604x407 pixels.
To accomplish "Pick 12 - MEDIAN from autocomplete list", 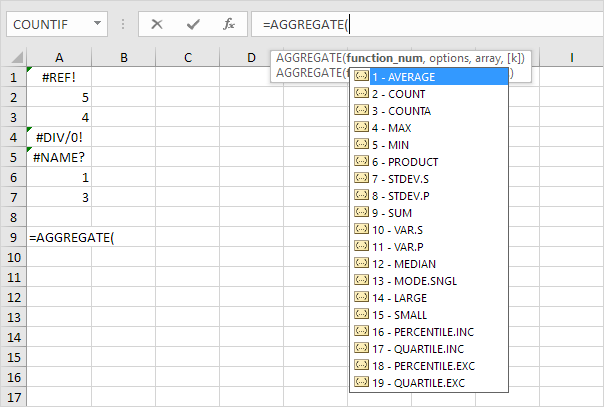I will pyautogui.click(x=429, y=264).
